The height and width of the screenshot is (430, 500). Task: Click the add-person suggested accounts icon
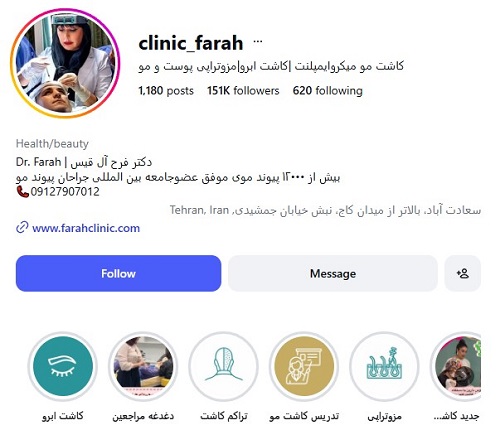click(x=462, y=274)
